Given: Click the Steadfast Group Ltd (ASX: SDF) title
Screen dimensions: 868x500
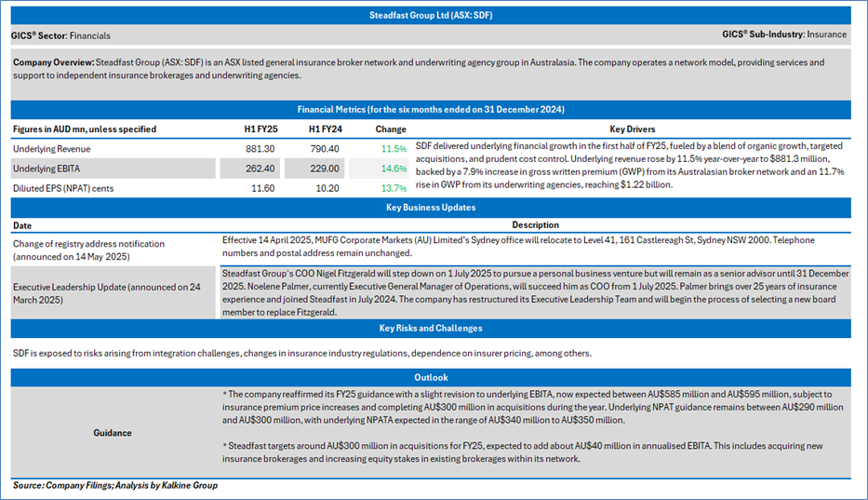Looking at the screenshot, I should click(x=431, y=15).
